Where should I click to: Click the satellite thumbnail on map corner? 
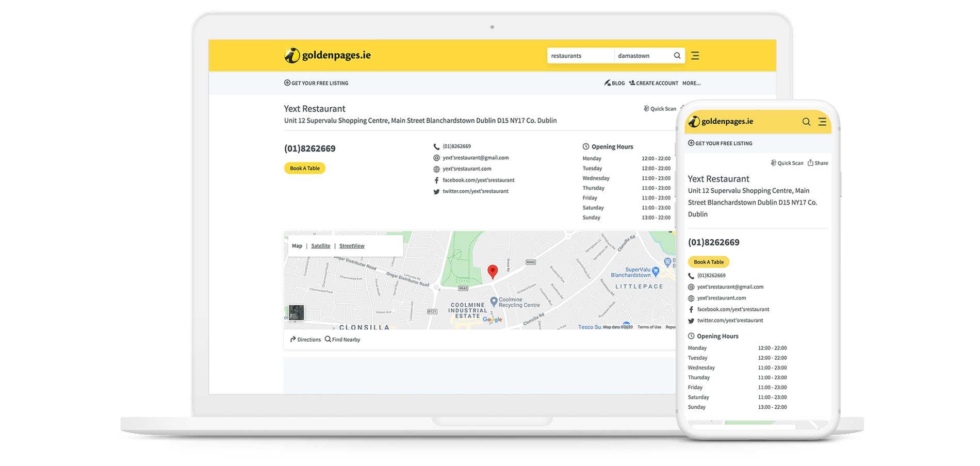tap(296, 312)
